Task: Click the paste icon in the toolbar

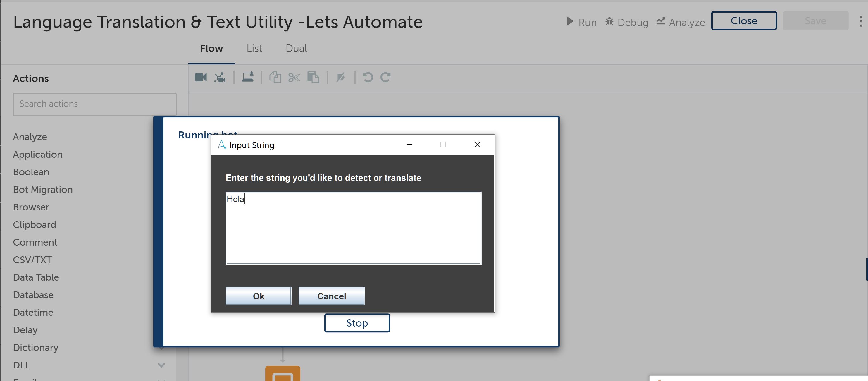Action: point(314,77)
